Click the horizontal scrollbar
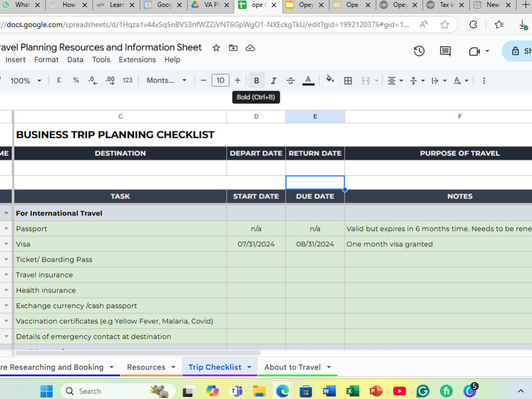Image resolution: width=532 pixels, height=399 pixels. (138, 353)
